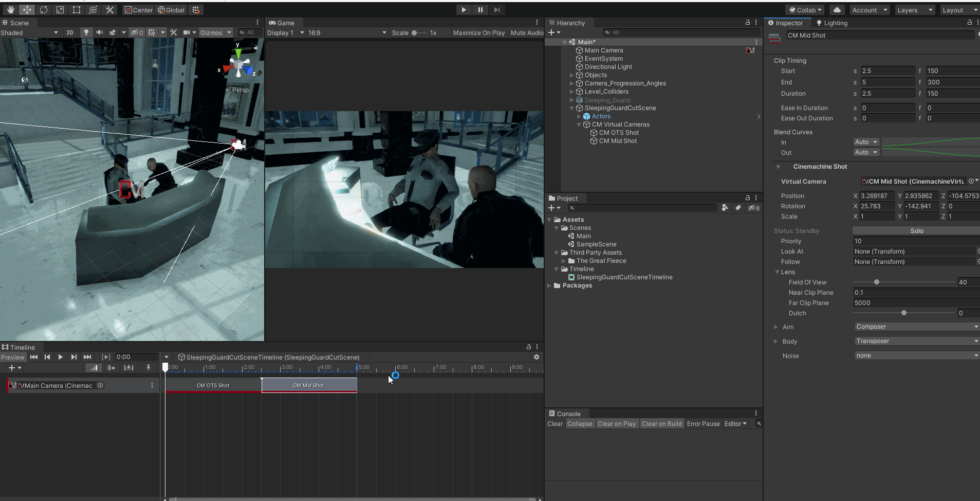The height and width of the screenshot is (501, 980).
Task: Click the Clear button in Console
Action: click(554, 424)
